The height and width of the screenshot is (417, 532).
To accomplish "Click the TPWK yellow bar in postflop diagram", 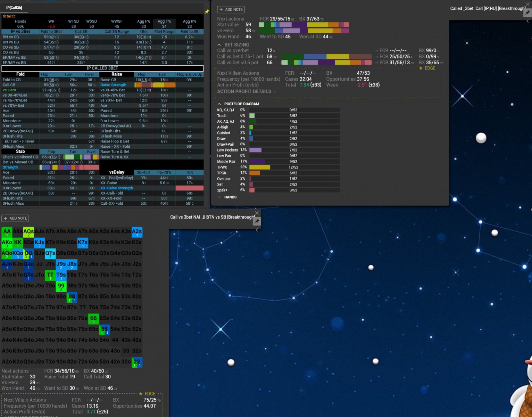I will tap(259, 167).
